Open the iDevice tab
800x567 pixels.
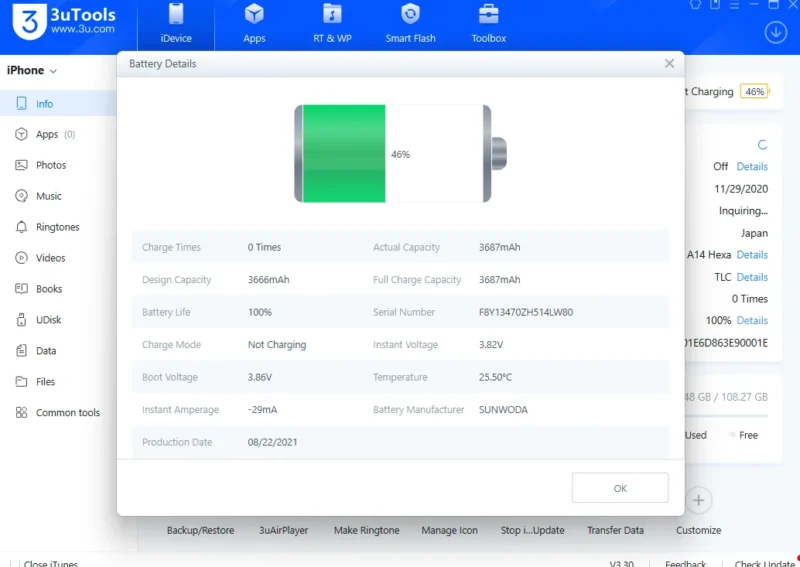click(176, 24)
